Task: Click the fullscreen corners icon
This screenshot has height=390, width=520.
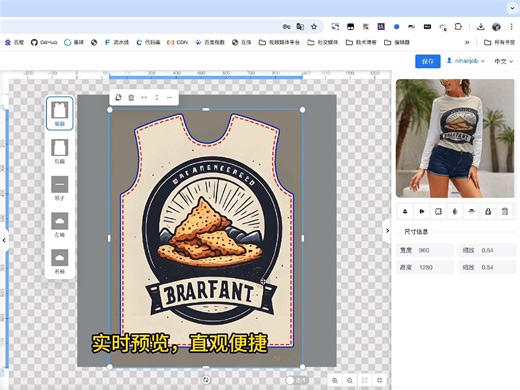Action: [x=379, y=380]
